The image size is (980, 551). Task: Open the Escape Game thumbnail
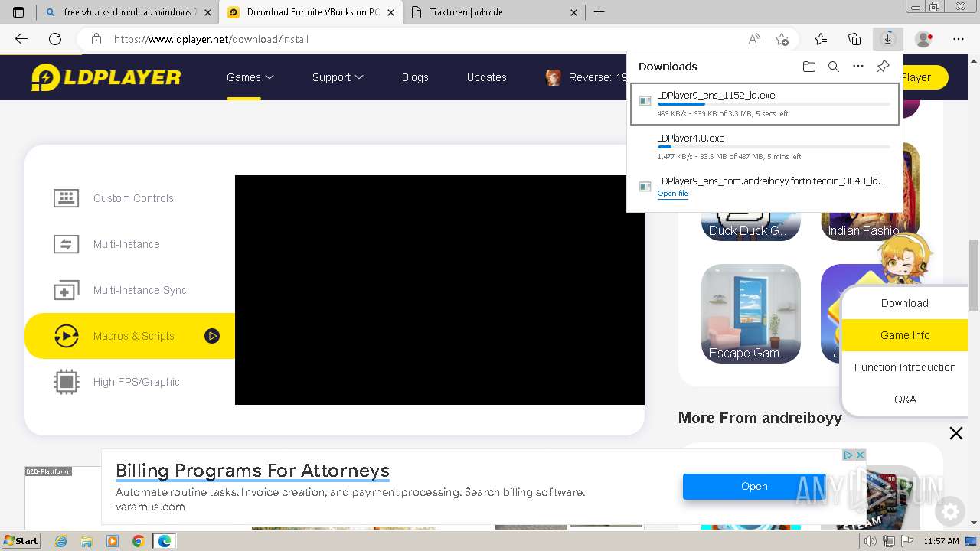(751, 313)
